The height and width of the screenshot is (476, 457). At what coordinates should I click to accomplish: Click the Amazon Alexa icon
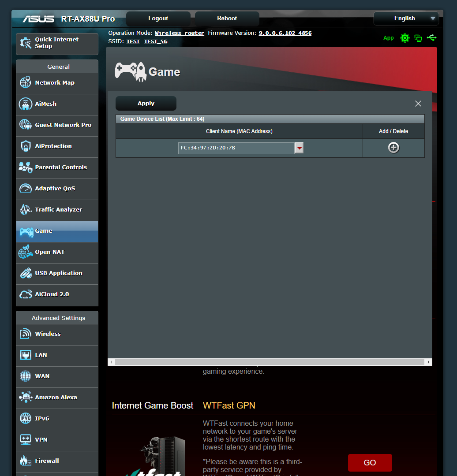(26, 397)
